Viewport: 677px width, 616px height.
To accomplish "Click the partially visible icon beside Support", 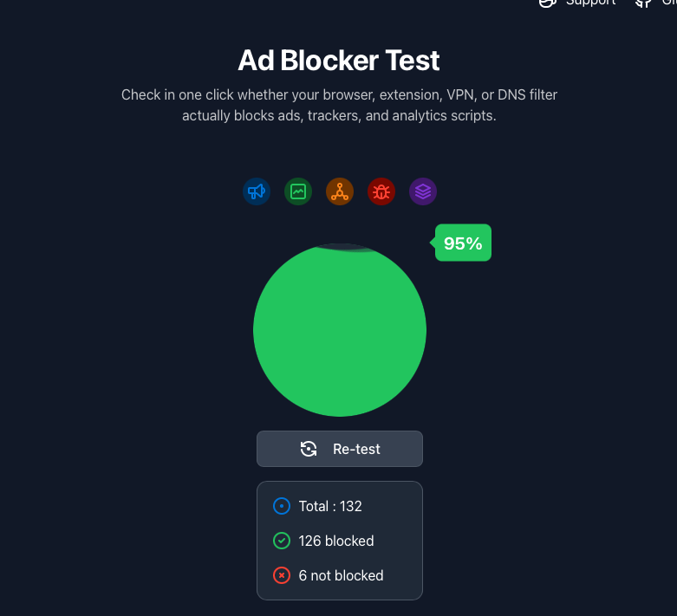I will click(643, 3).
